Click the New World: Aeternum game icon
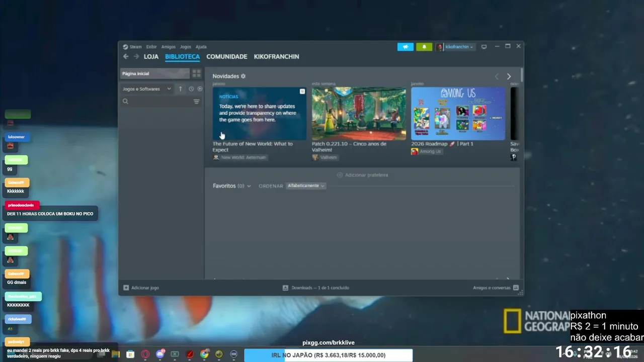Image resolution: width=644 pixels, height=362 pixels. tap(216, 157)
